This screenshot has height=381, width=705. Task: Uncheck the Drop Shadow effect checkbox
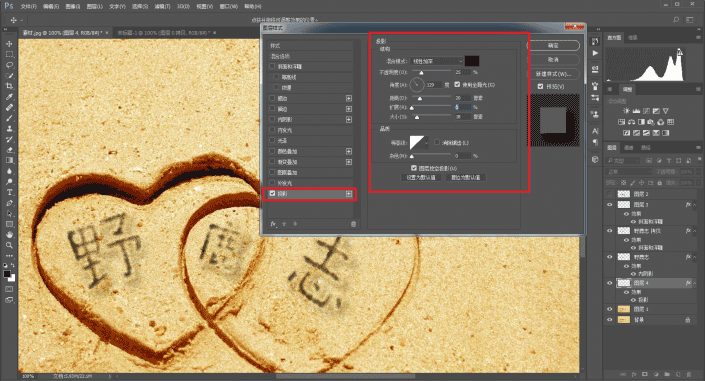[x=272, y=193]
